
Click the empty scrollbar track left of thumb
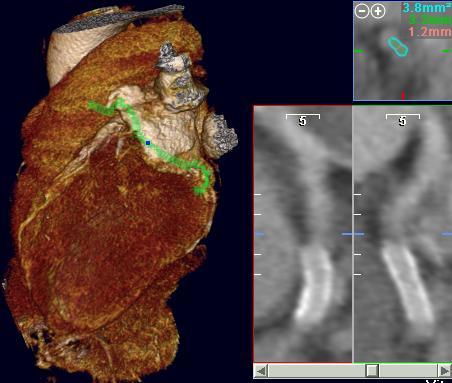317,371
